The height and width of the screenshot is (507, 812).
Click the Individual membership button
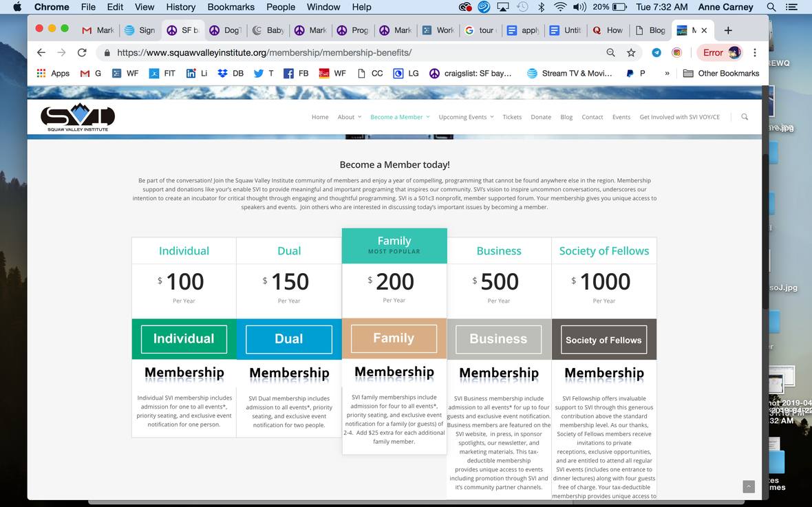(x=184, y=339)
